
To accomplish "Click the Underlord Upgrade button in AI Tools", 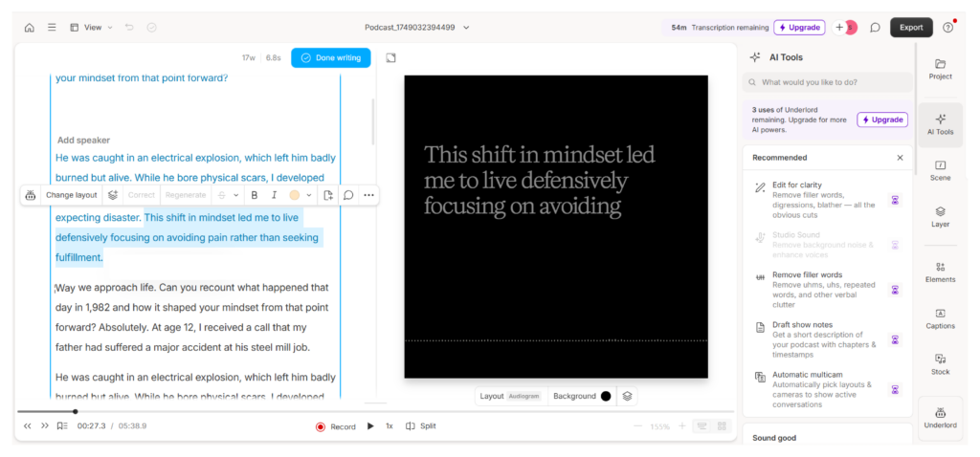I will (x=882, y=120).
